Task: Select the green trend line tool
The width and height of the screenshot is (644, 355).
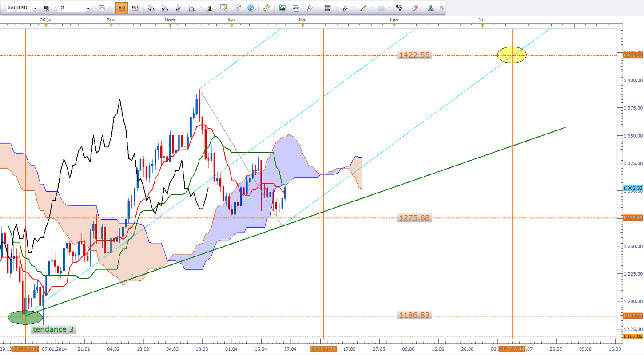Action: [363, 8]
